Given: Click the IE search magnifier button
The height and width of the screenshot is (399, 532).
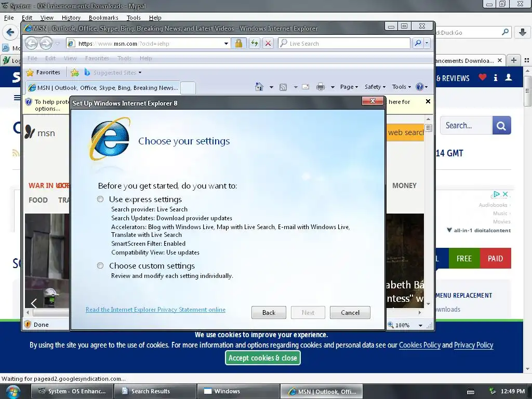Looking at the screenshot, I should pos(418,44).
